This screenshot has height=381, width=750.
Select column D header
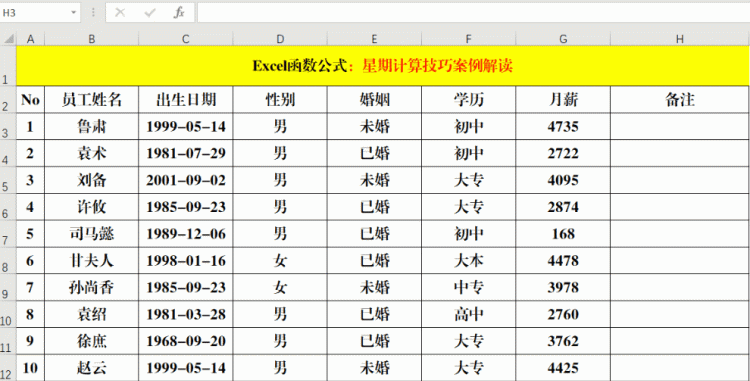tap(280, 39)
